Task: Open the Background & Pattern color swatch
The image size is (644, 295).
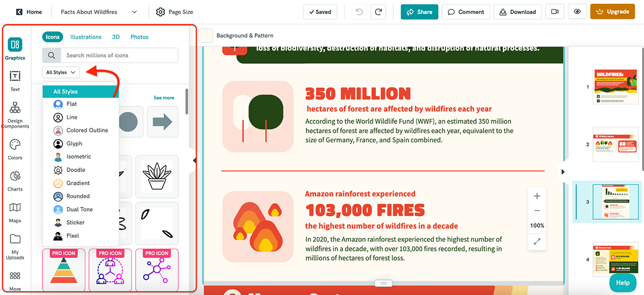Action: point(206,35)
